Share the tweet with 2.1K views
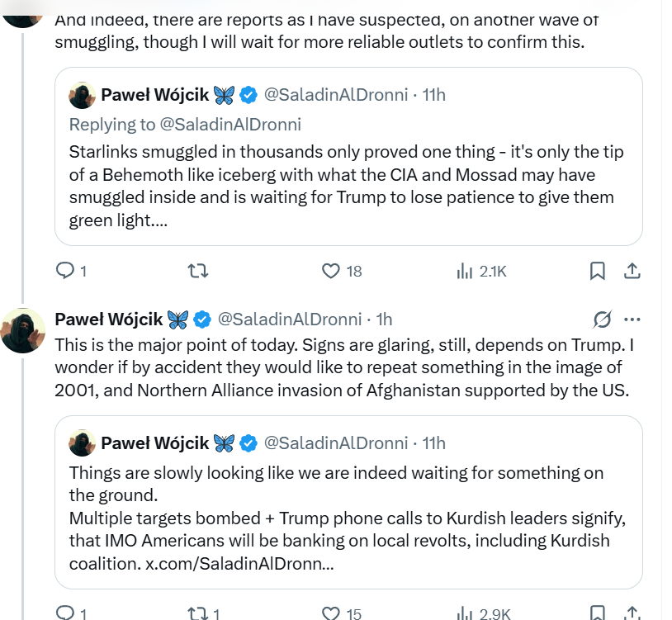Screen dimensions: 672x620 pyautogui.click(x=632, y=270)
